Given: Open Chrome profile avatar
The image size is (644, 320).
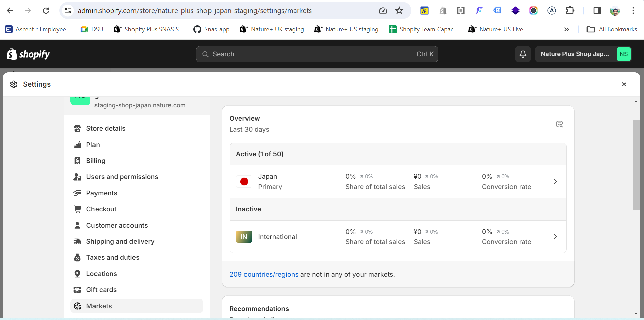Looking at the screenshot, I should click(x=615, y=11).
